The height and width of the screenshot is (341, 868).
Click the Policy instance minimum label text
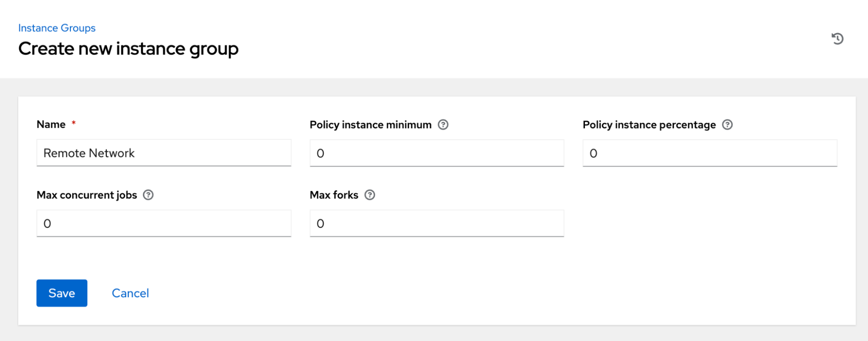(370, 125)
